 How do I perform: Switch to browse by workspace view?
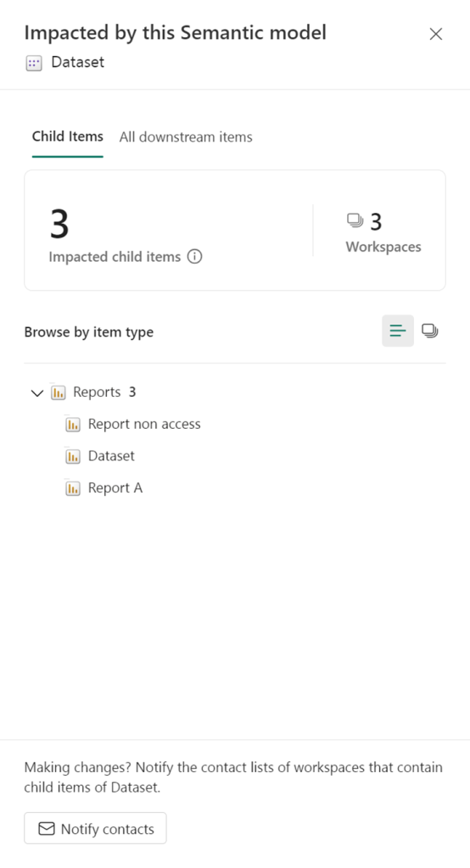point(429,331)
